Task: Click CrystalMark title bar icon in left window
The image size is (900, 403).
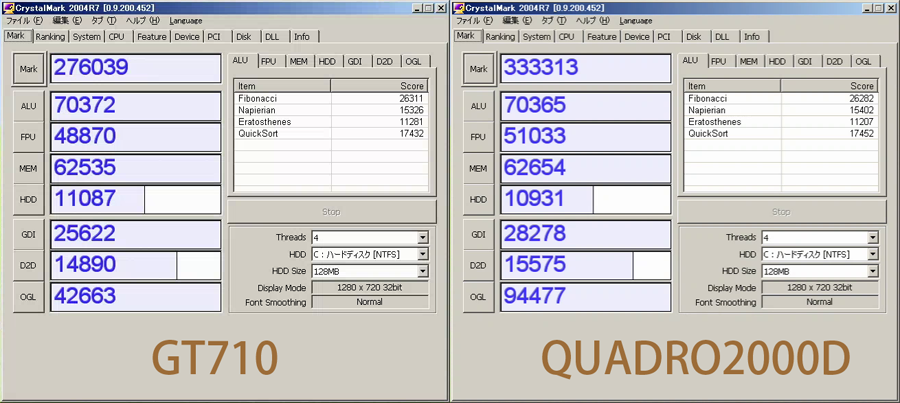Action: pos(8,7)
